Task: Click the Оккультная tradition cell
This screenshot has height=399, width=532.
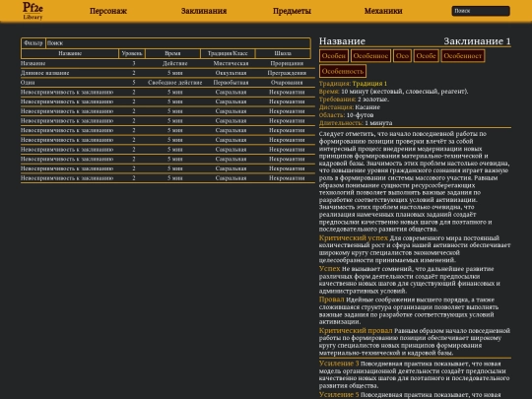Action: (x=232, y=73)
